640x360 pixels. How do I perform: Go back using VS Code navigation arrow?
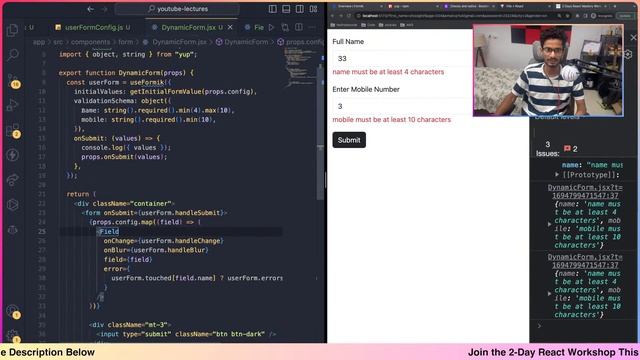[x=91, y=9]
